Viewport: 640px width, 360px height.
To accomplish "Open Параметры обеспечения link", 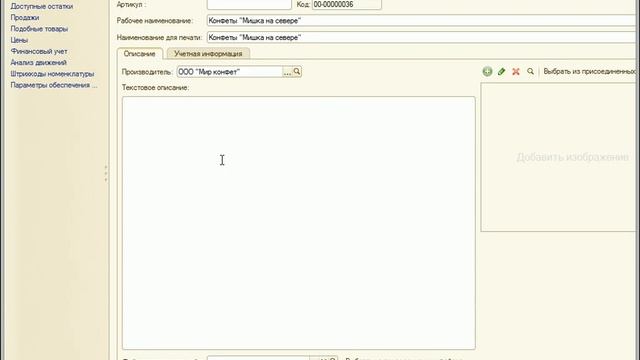I will click(x=54, y=85).
